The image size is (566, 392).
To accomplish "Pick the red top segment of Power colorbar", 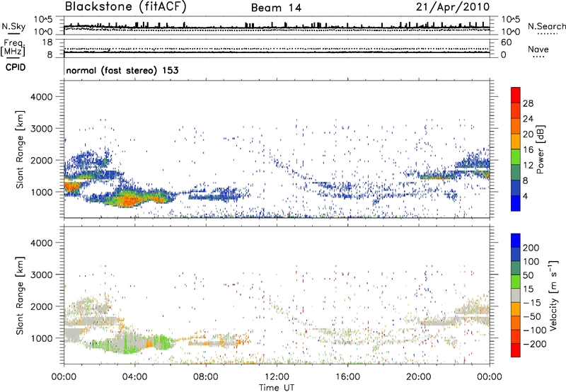I will tap(516, 95).
